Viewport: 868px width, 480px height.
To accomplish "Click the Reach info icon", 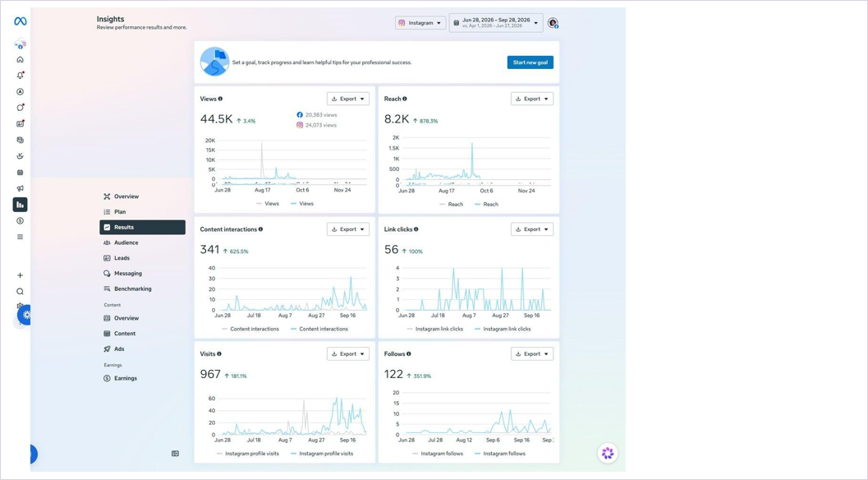I will tap(405, 99).
